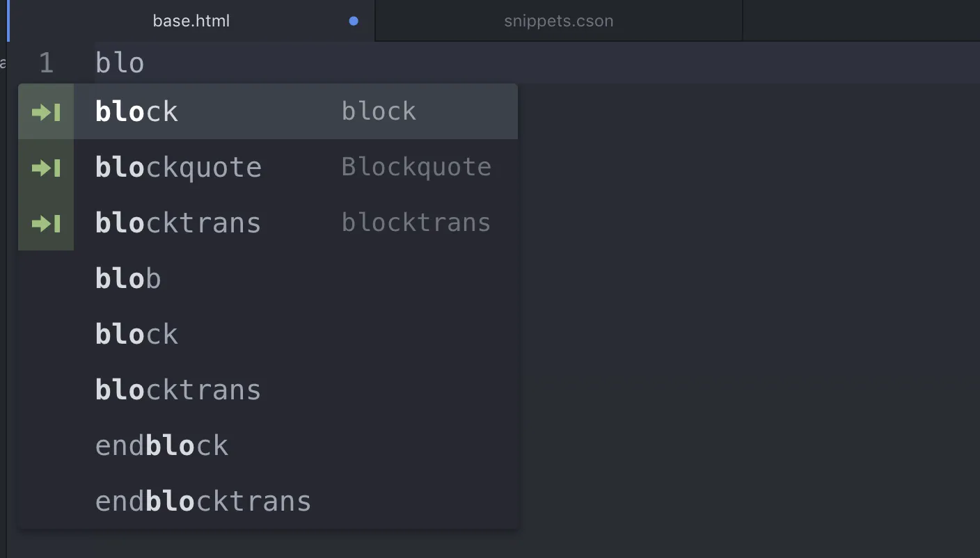Insert the endblock suggestion
Viewport: 980px width, 558px height.
[x=161, y=446]
